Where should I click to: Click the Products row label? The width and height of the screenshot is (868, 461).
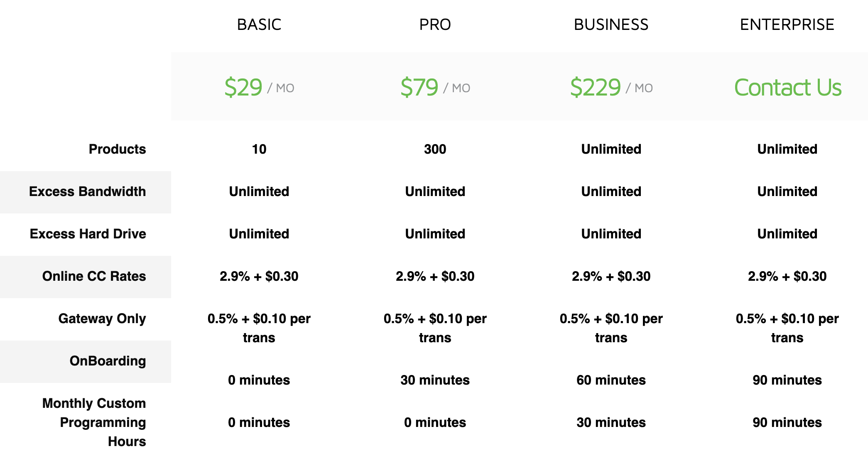coord(117,149)
